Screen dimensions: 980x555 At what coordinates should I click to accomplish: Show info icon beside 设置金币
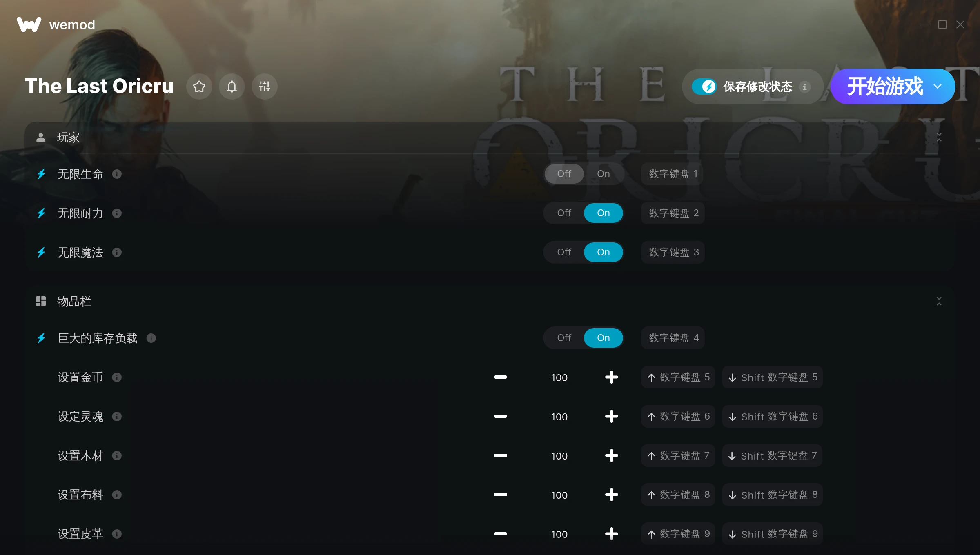pos(117,377)
